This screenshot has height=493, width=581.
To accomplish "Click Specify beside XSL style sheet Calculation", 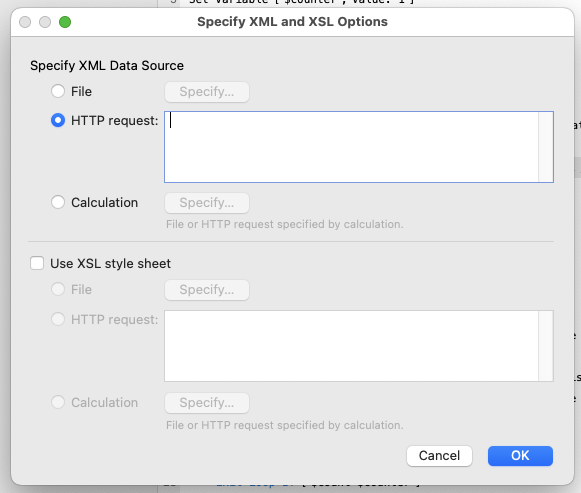I will click(207, 403).
